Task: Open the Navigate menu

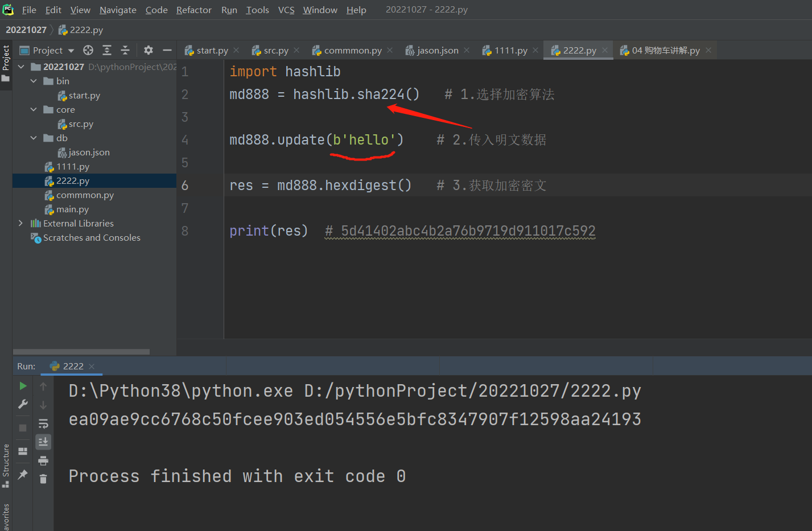Action: point(118,10)
